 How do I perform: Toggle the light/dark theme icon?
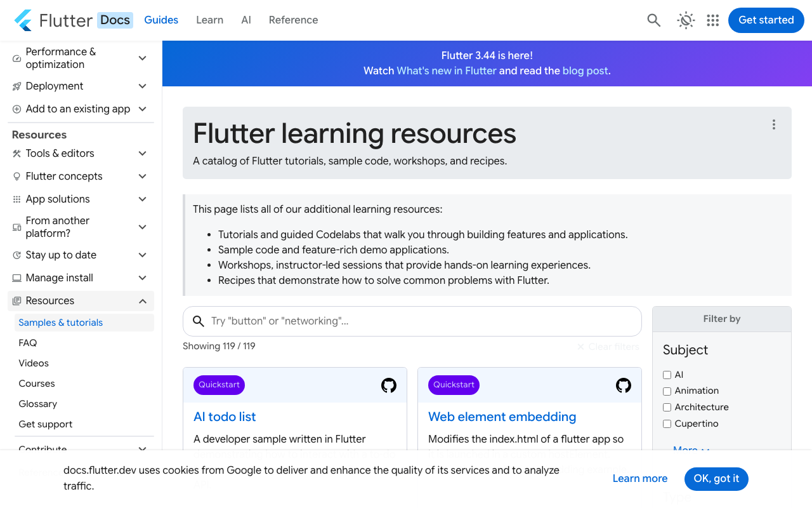(686, 20)
